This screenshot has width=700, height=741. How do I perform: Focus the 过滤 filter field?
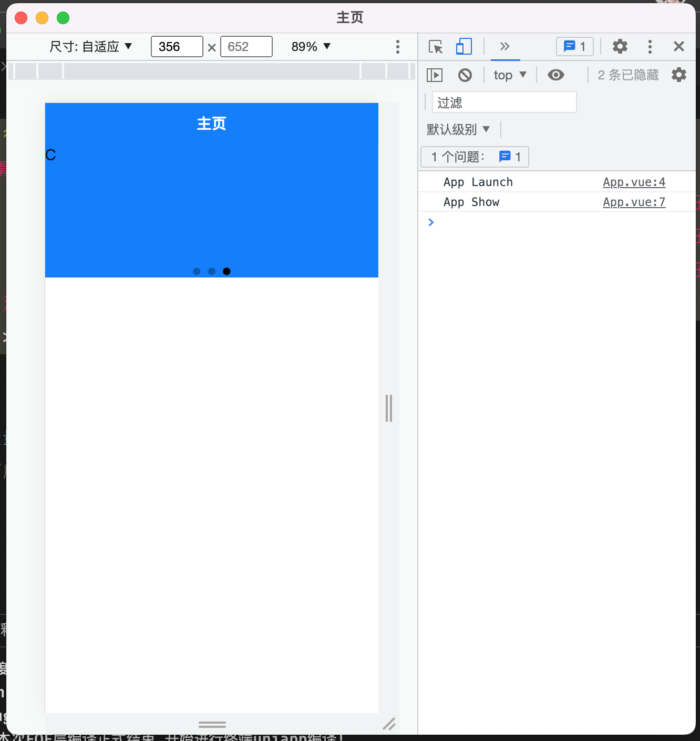(x=504, y=102)
